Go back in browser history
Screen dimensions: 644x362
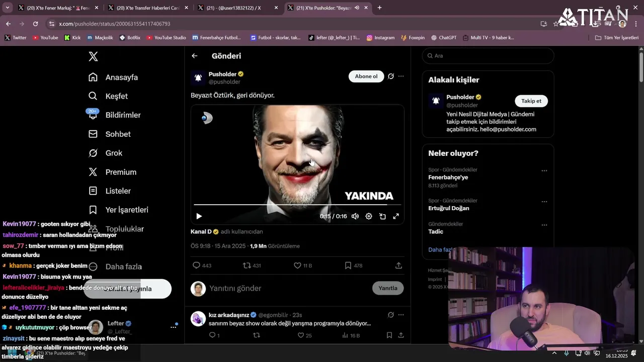[x=8, y=24]
